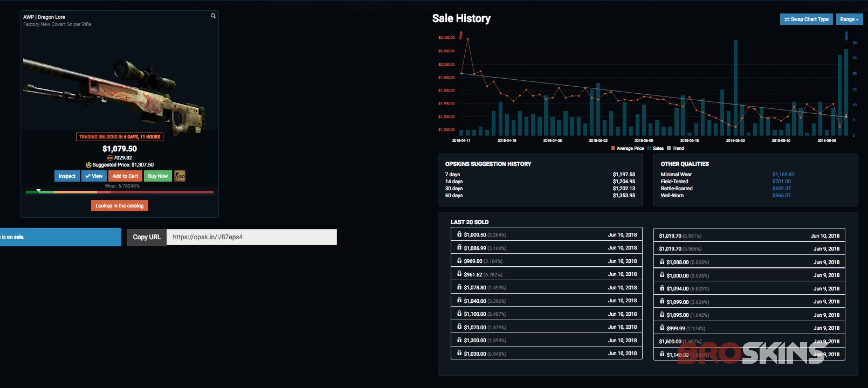Click the magnifier icon on the item card
Screen dimensions: 868x388
[213, 16]
